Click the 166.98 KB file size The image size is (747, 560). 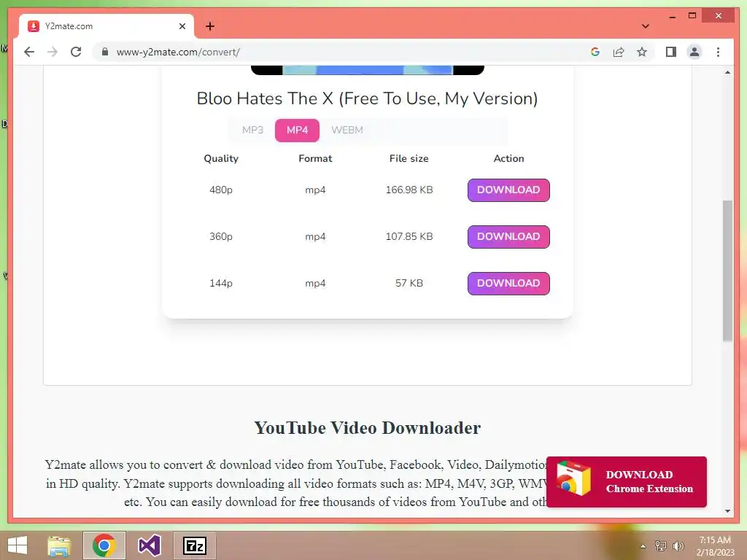pyautogui.click(x=409, y=190)
